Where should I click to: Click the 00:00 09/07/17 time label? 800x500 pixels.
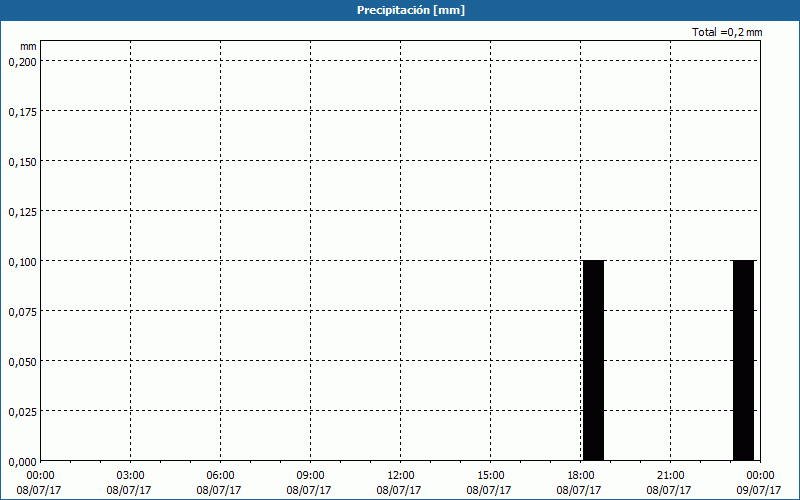pos(759,483)
